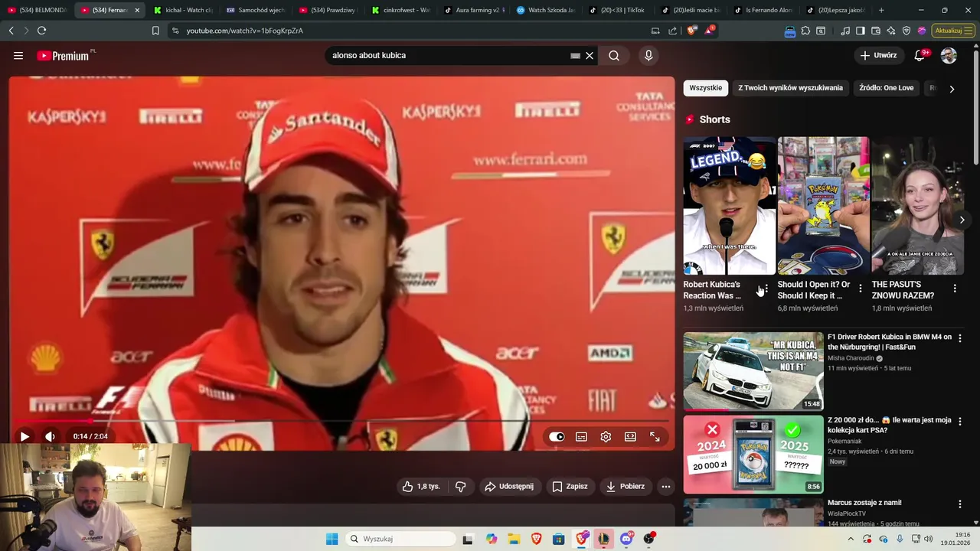The image size is (980, 551).
Task: Open options for THE PASUT'S ZNOWU RAZEM Short
Action: pos(955,289)
